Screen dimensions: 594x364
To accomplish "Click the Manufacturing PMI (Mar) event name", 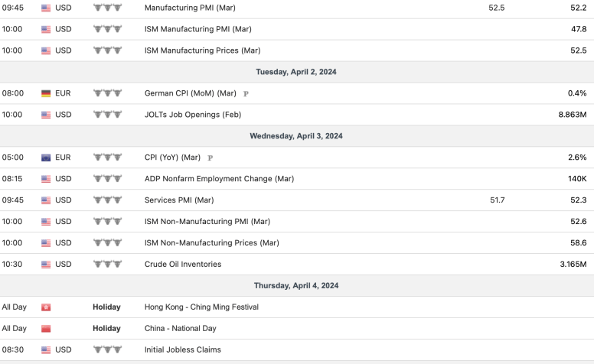I will tap(189, 8).
